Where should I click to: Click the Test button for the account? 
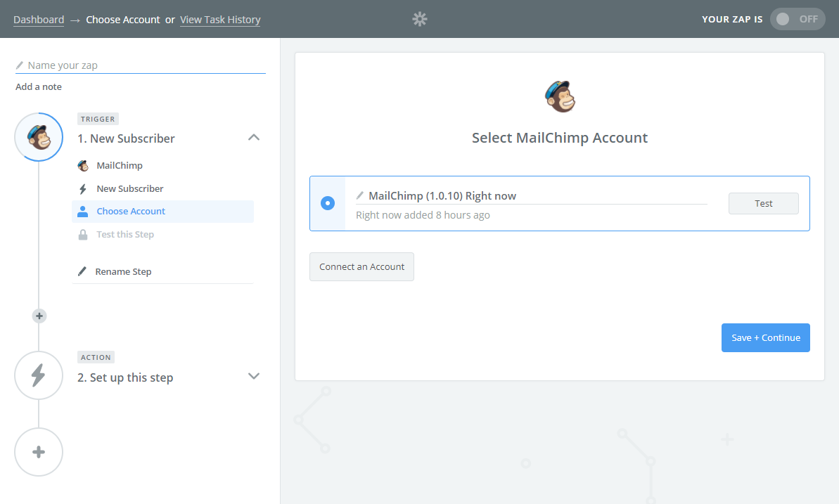763,203
